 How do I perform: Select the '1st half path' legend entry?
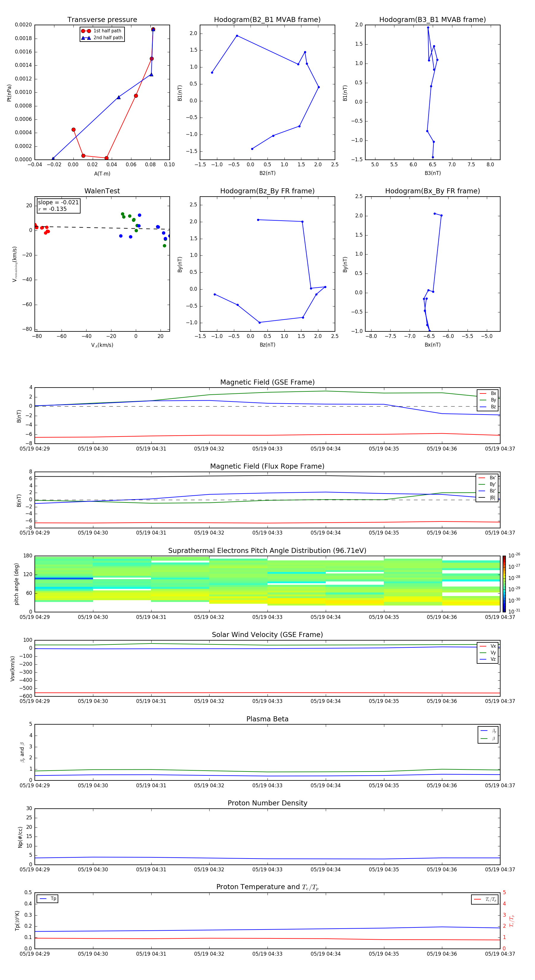[x=101, y=31]
